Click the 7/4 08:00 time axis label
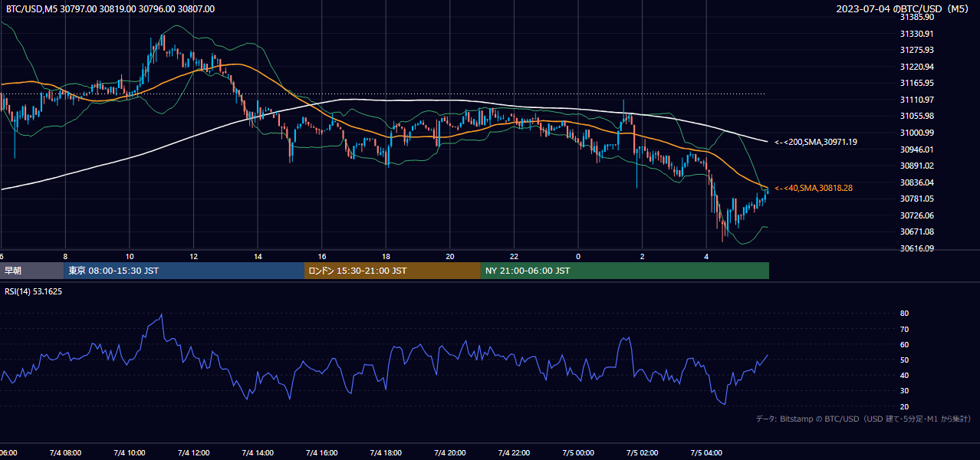This screenshot has height=460, width=980. click(65, 453)
